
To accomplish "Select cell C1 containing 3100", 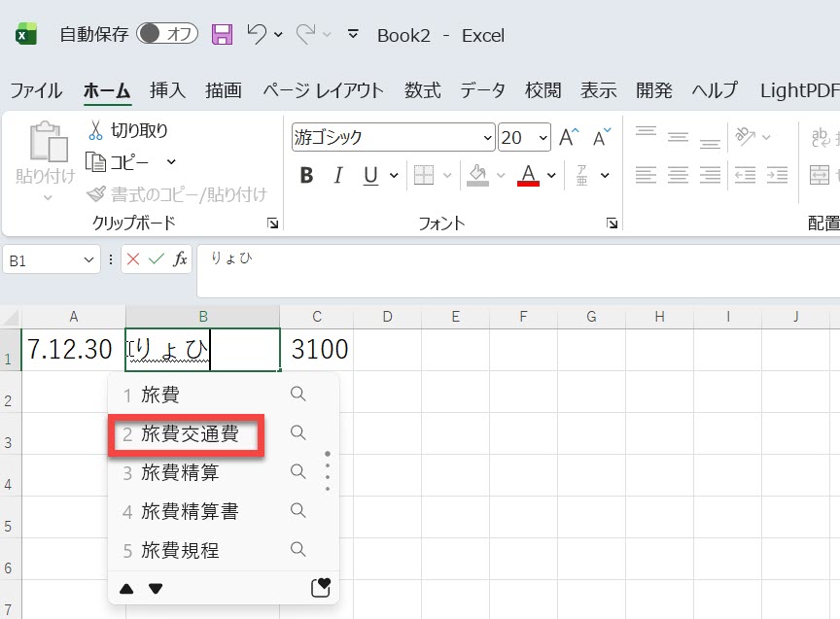I will click(317, 350).
